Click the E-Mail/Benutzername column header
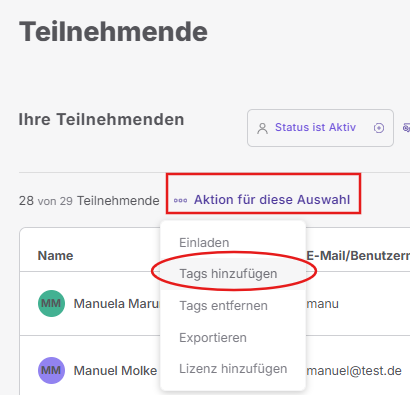This screenshot has height=395, width=410. [x=358, y=256]
